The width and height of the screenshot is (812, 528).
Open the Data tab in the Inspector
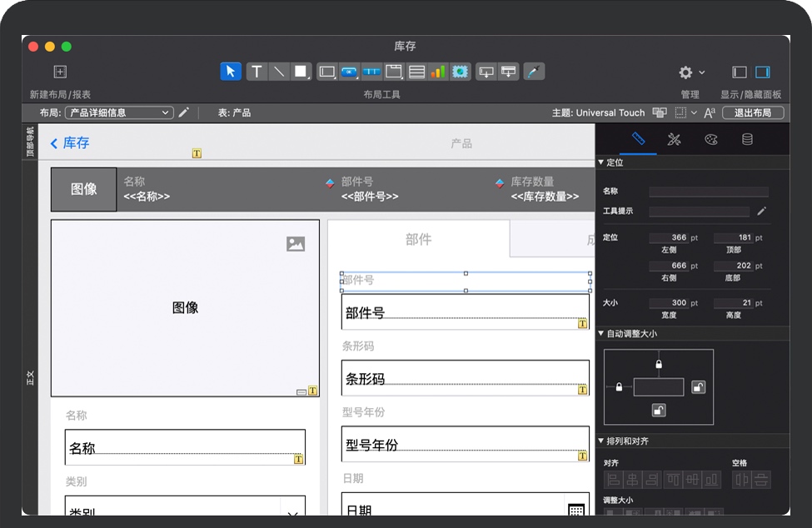click(747, 139)
